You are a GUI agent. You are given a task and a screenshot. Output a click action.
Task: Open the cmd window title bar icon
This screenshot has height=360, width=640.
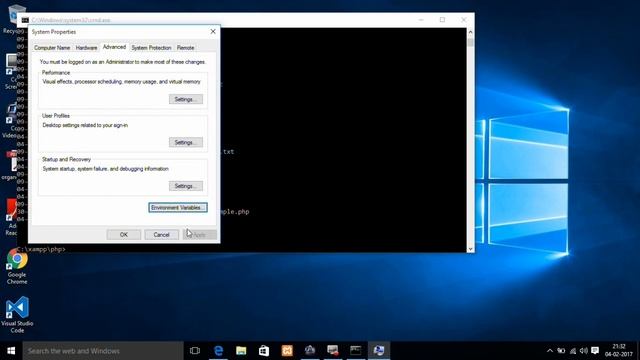coord(25,20)
